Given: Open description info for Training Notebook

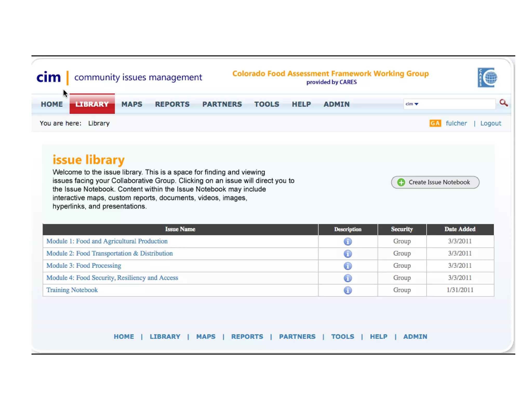Looking at the screenshot, I should point(348,290).
